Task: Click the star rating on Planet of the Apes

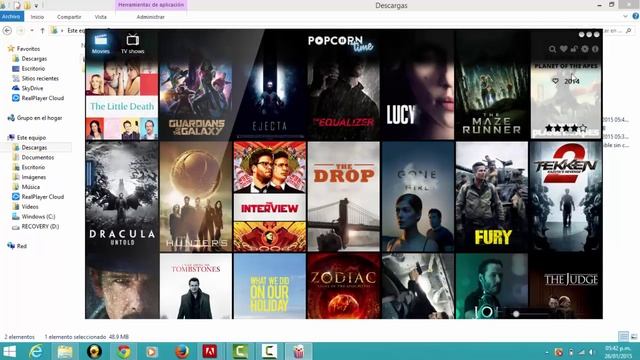Action: pyautogui.click(x=566, y=128)
